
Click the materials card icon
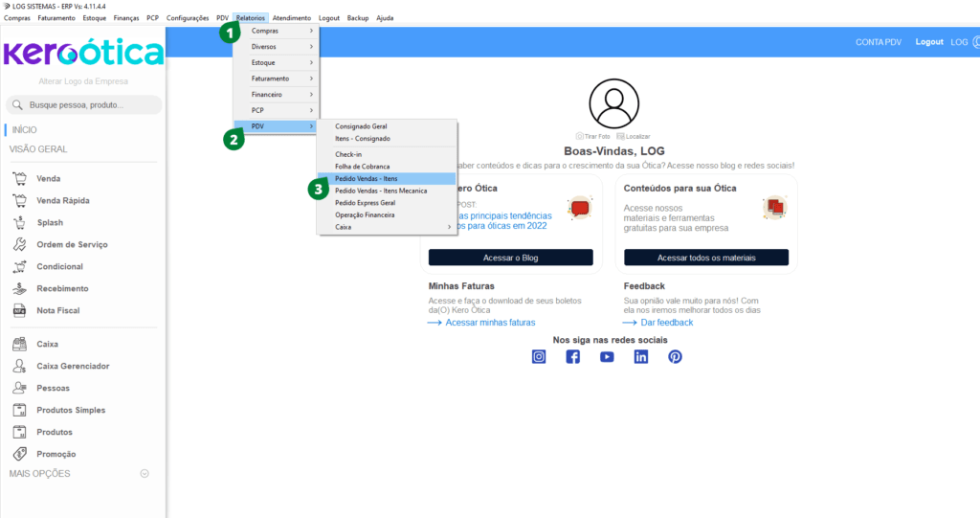tap(775, 208)
